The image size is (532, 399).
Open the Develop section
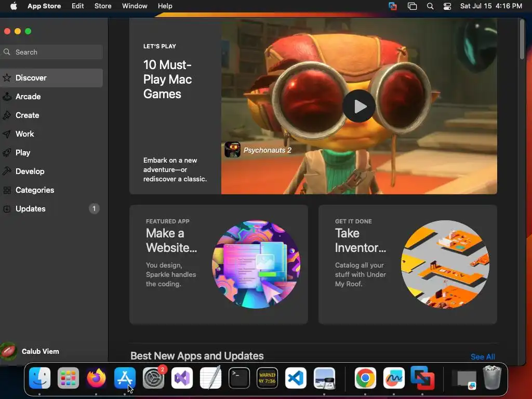[x=51, y=171]
